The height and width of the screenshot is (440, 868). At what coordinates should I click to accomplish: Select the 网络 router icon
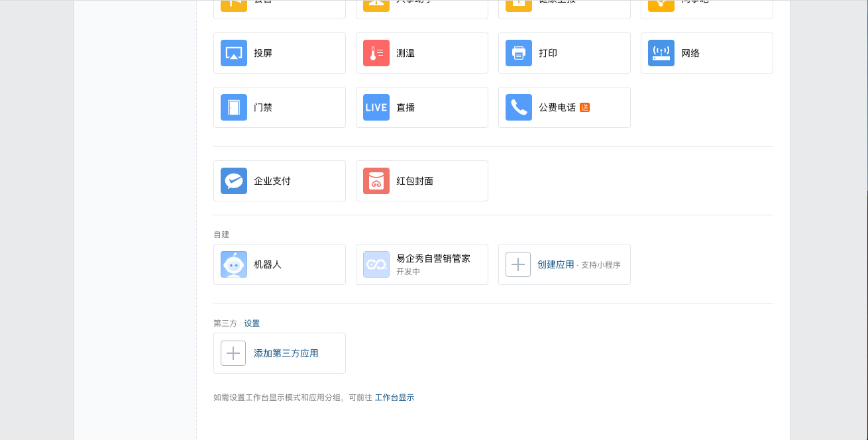[x=661, y=53]
